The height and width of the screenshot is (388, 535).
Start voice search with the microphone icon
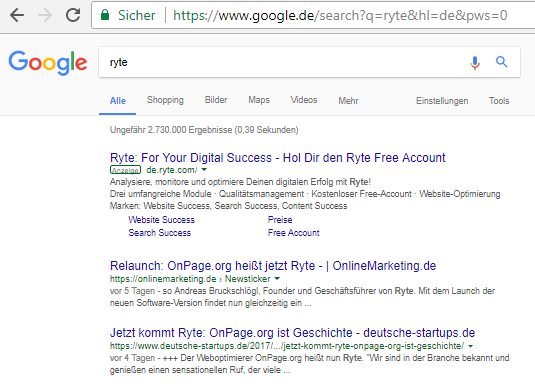click(x=475, y=62)
